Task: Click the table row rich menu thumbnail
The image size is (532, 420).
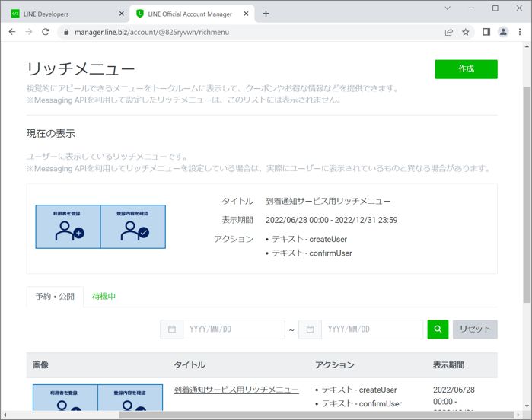Action: pyautogui.click(x=97, y=397)
